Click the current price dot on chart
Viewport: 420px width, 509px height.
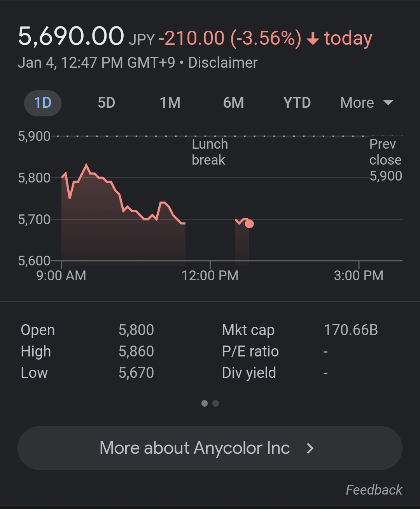coord(249,224)
